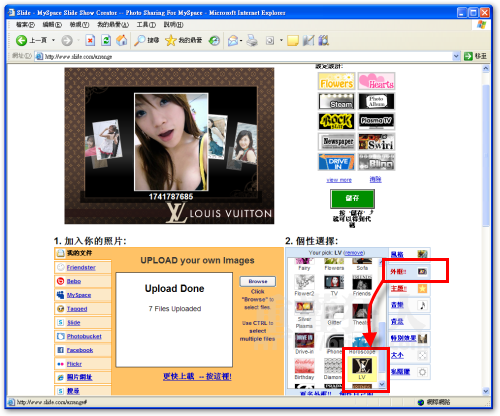Viewport: 500px width, 416px height.
Task: Choose the Hearts design thumbnail
Action: 377,81
